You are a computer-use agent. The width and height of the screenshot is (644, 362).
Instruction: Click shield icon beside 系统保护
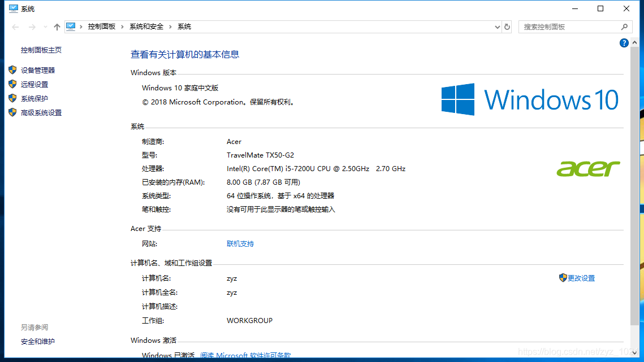(12, 98)
